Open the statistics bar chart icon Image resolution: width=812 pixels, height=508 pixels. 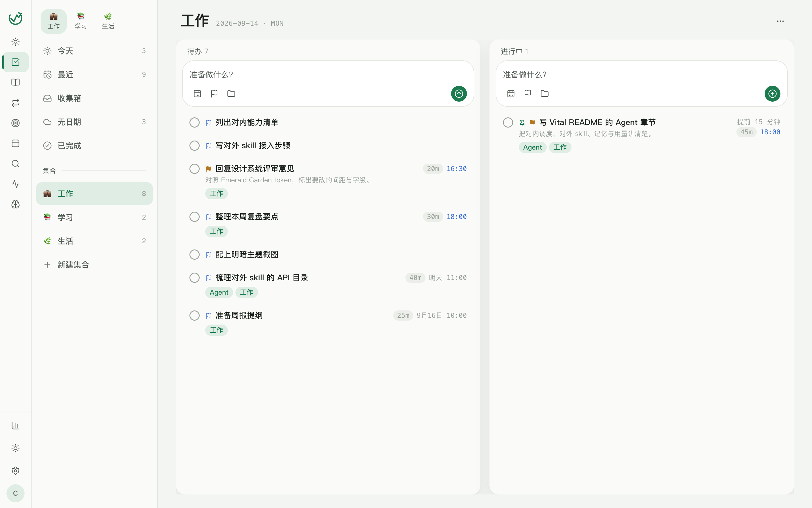pos(16,426)
